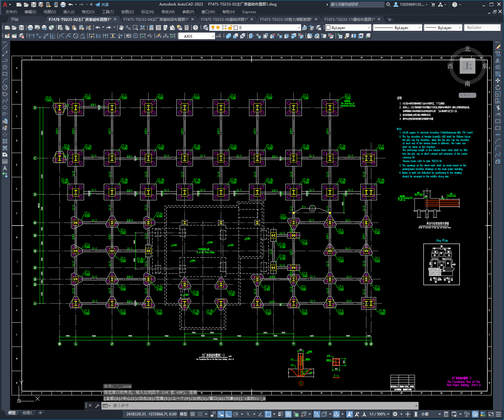The height and width of the screenshot is (420, 504).
Task: Click the 上 top face of ViewCube
Action: 467,66
